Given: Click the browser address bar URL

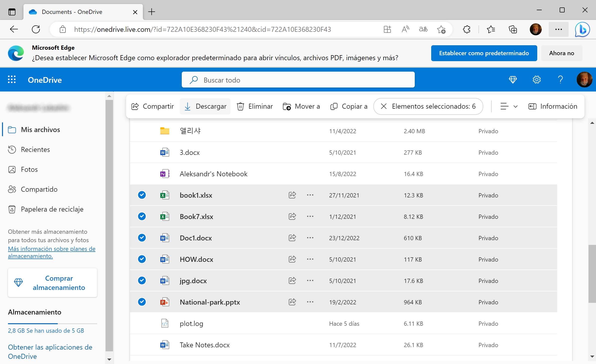Looking at the screenshot, I should click(202, 29).
